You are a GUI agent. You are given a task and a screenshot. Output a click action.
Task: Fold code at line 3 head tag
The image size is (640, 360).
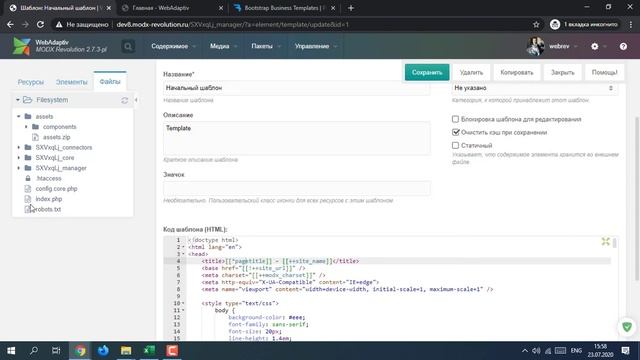point(183,254)
